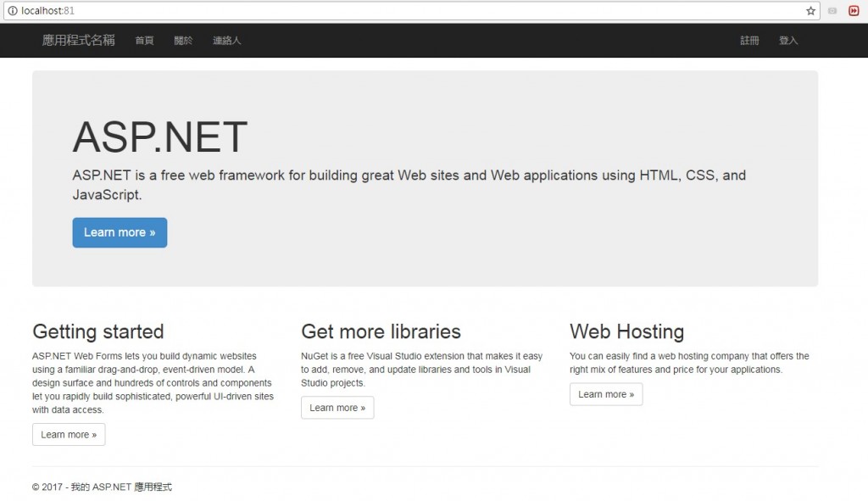Click Learn more under Web Hosting
The image size is (868, 501).
pyautogui.click(x=606, y=394)
